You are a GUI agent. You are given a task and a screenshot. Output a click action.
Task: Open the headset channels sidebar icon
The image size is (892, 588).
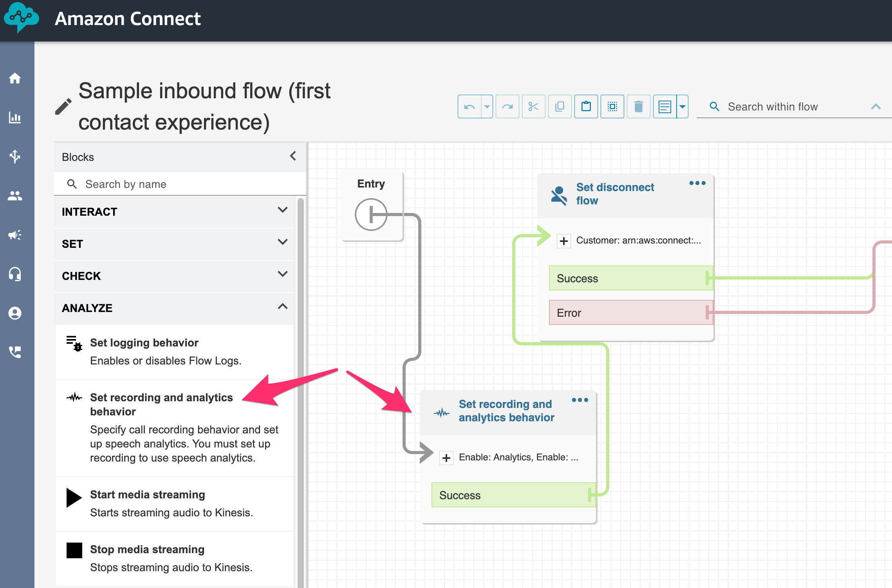click(15, 274)
